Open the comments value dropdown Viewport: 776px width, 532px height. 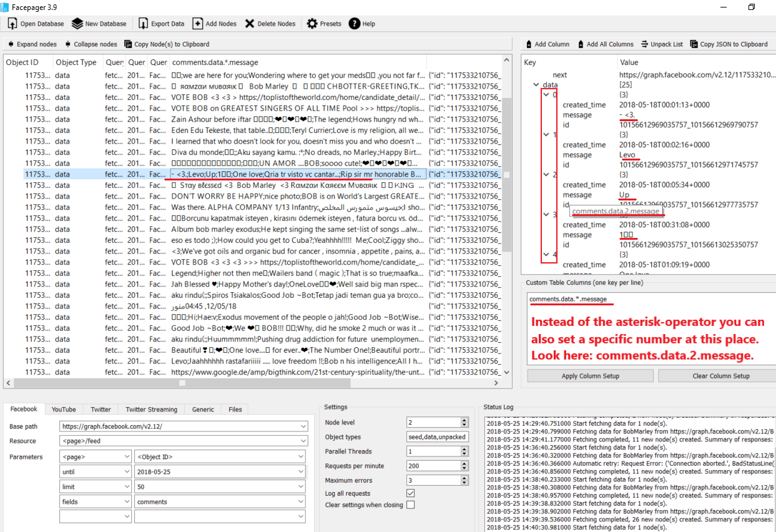220,502
